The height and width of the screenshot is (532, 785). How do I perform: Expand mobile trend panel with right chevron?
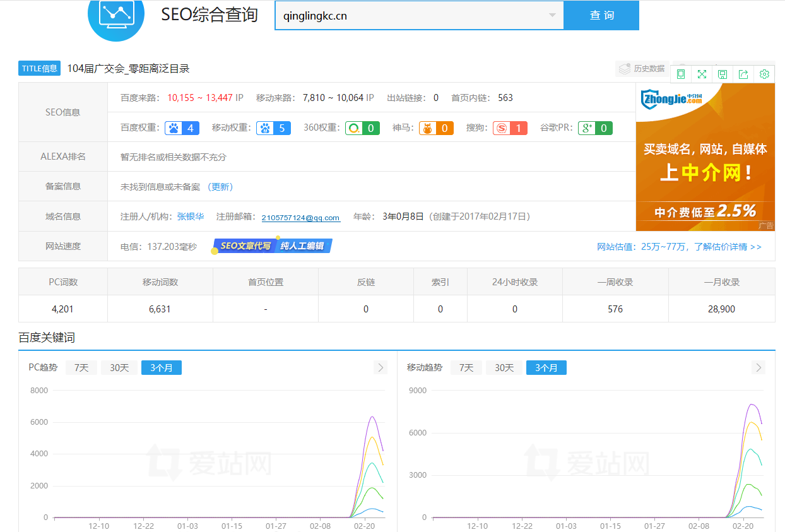click(x=758, y=367)
